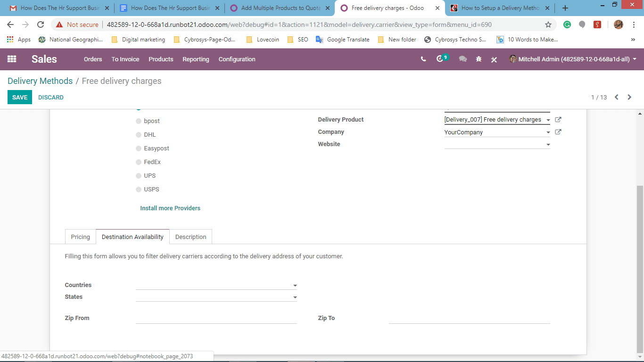Open the Products menu
This screenshot has width=644, height=362.
[x=161, y=59]
